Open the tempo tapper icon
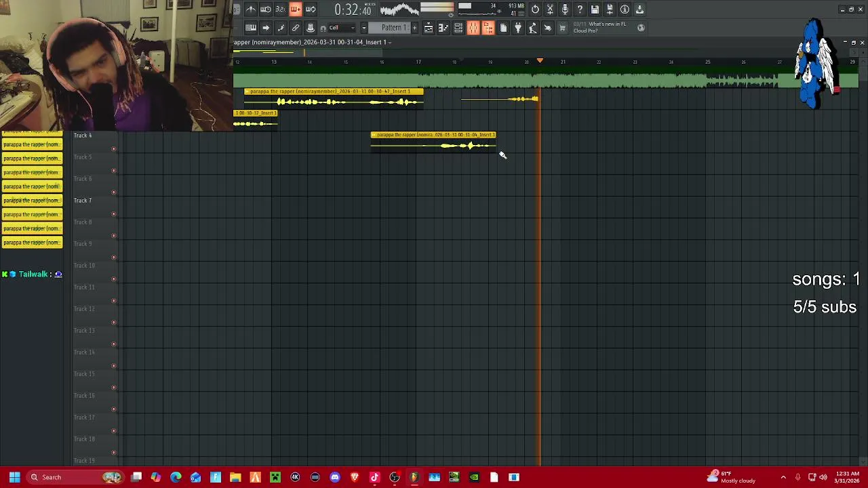This screenshot has height=488, width=868. tap(533, 28)
